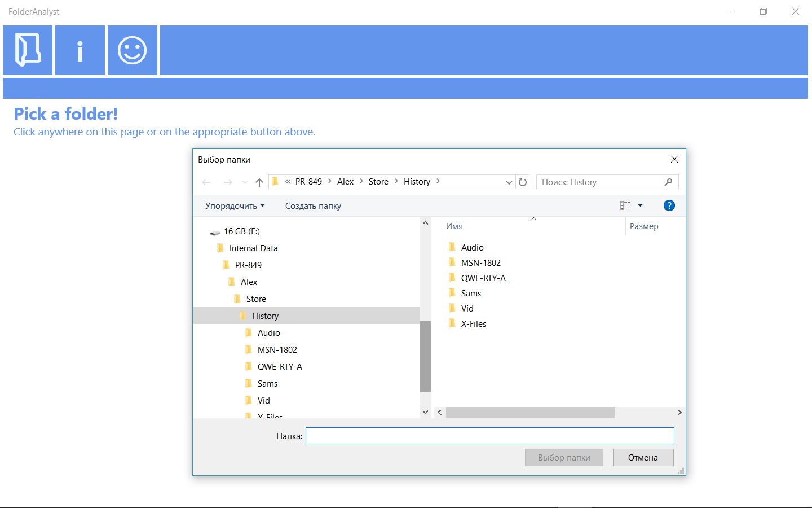812x508 pixels.
Task: Expand the address bar history dropdown
Action: point(509,182)
